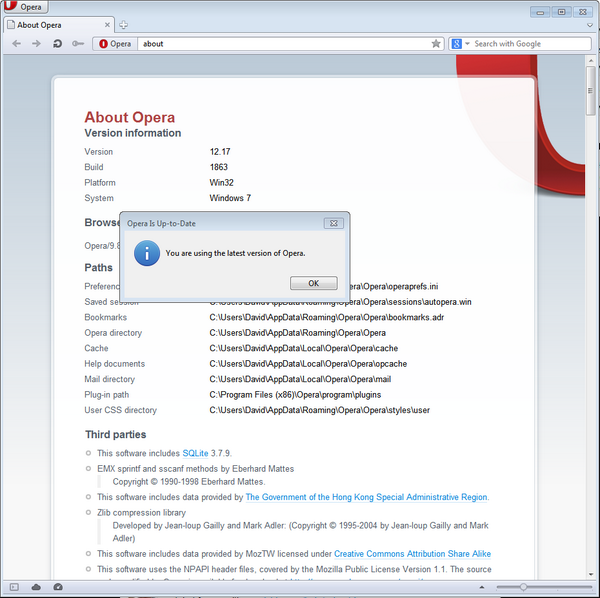The height and width of the screenshot is (598, 600).
Task: Click the Third parties heading
Action: tap(116, 435)
